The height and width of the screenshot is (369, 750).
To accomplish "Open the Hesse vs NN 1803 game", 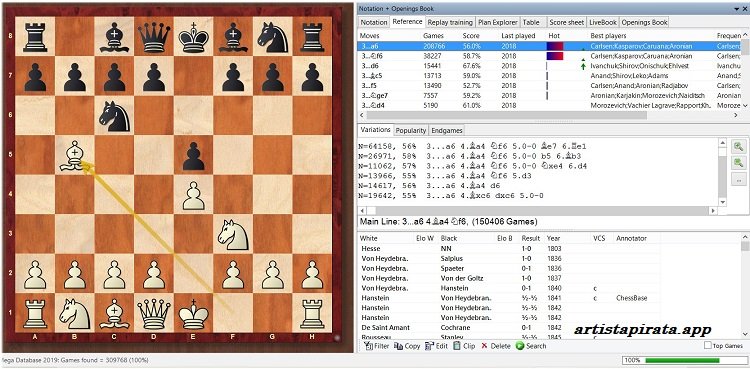I will coord(509,249).
